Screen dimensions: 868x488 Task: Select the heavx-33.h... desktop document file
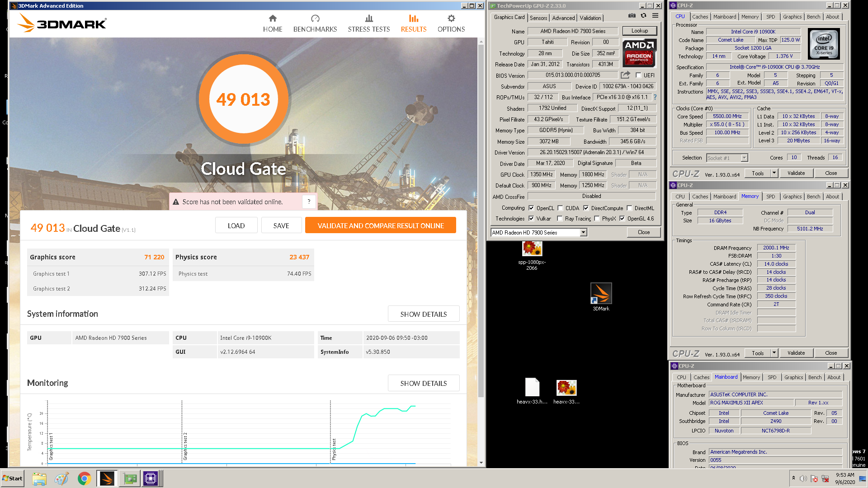click(x=532, y=391)
